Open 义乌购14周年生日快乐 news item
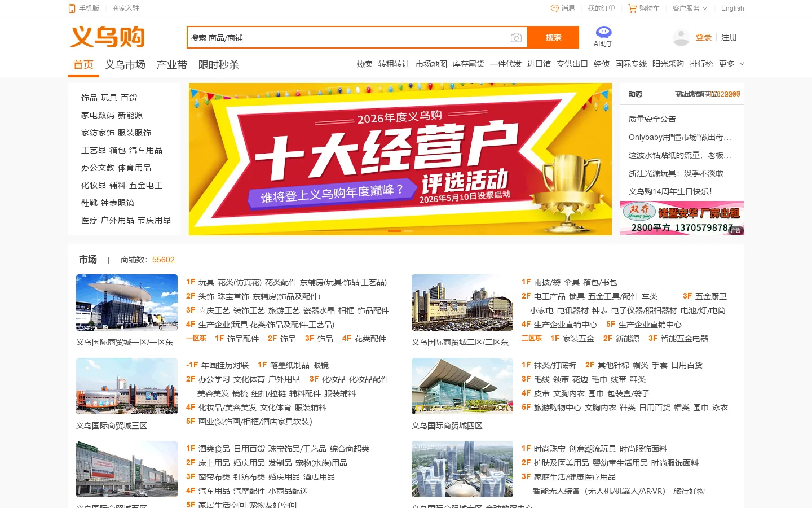 [670, 191]
